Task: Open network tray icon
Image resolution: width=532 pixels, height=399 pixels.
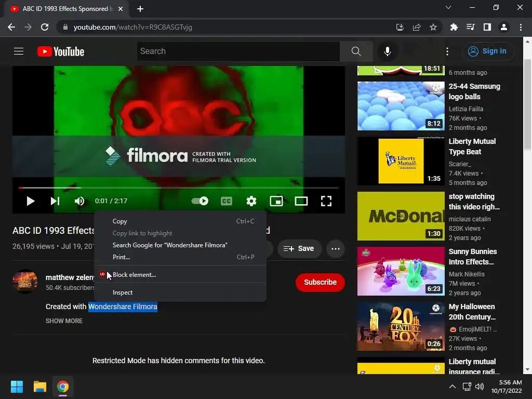Action: 467,387
